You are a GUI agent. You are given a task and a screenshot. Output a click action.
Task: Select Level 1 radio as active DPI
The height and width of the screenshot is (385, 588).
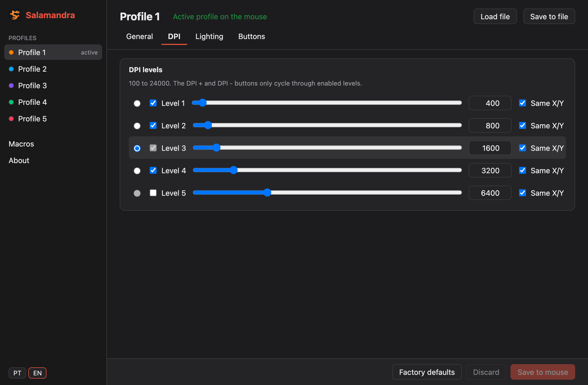137,103
